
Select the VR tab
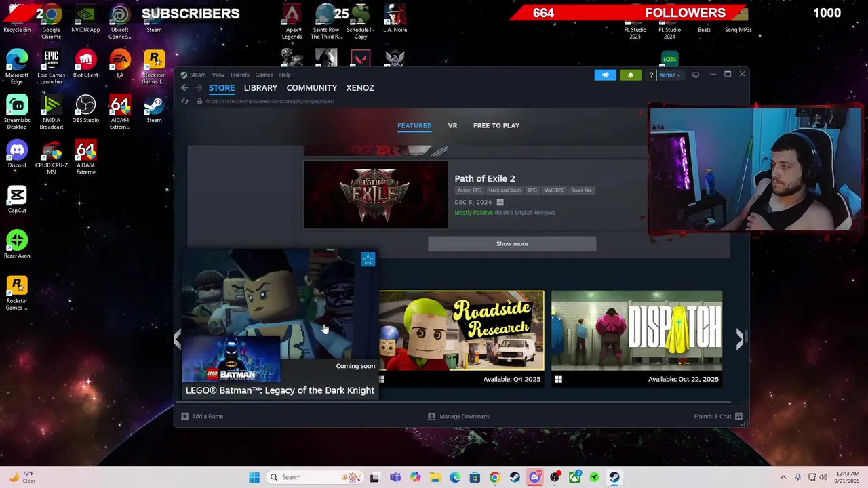(452, 125)
